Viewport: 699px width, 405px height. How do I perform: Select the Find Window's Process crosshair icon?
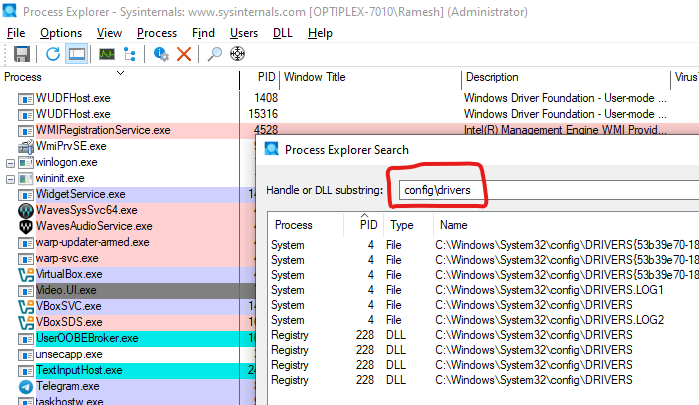pyautogui.click(x=237, y=54)
